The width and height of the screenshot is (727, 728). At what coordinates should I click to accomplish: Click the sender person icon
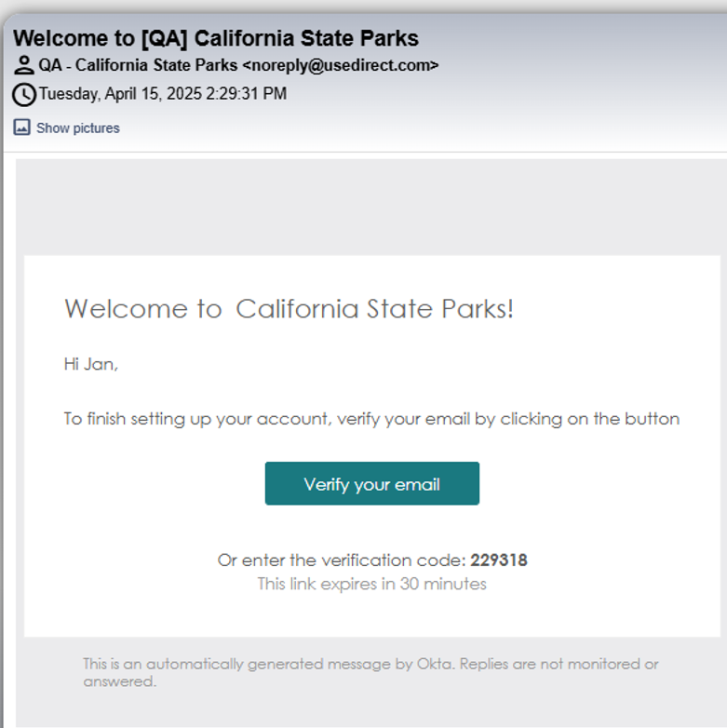tap(24, 66)
